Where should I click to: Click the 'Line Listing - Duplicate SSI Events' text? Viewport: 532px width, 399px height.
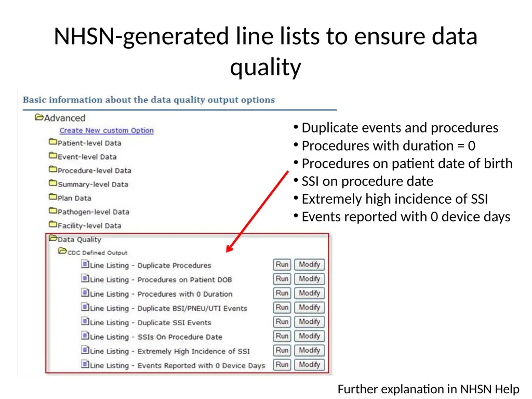[151, 323]
